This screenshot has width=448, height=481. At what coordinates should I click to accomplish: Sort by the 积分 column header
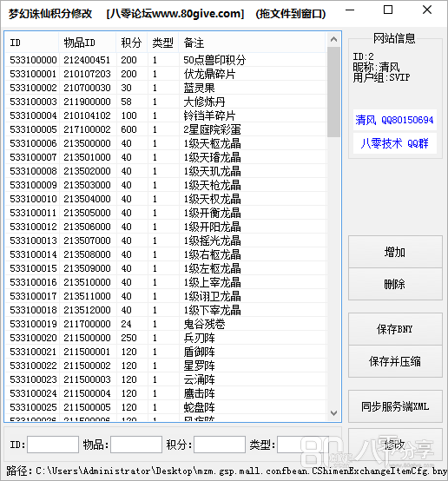click(132, 43)
